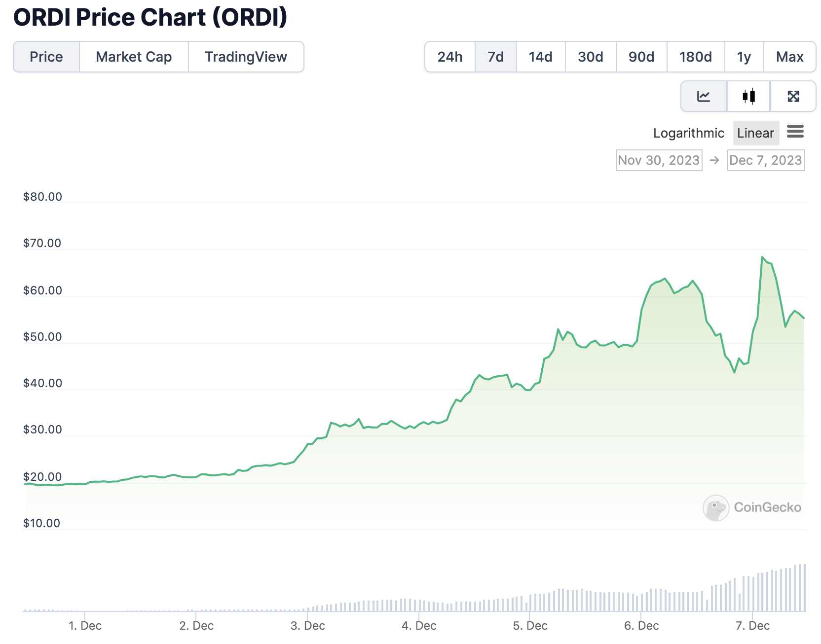Select Linear scale option
The image size is (821, 644).
click(x=755, y=133)
